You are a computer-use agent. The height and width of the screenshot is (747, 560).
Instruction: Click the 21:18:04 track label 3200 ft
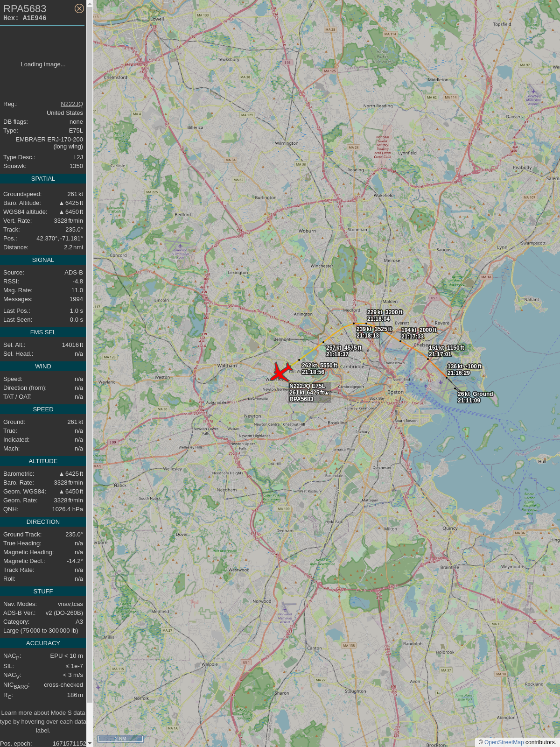(385, 316)
